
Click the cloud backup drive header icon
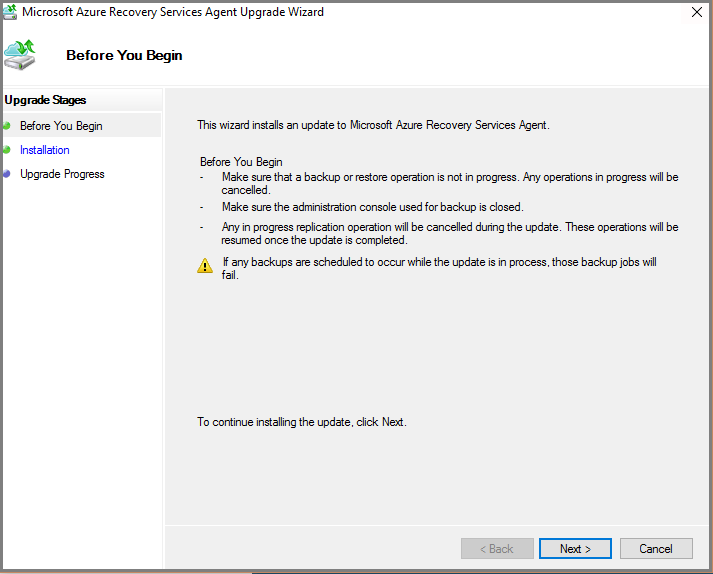(x=22, y=54)
